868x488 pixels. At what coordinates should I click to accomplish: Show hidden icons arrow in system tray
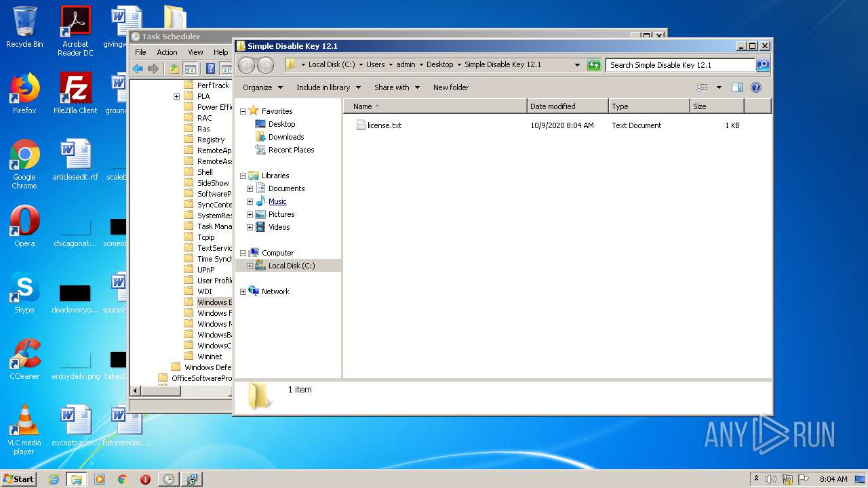(756, 479)
